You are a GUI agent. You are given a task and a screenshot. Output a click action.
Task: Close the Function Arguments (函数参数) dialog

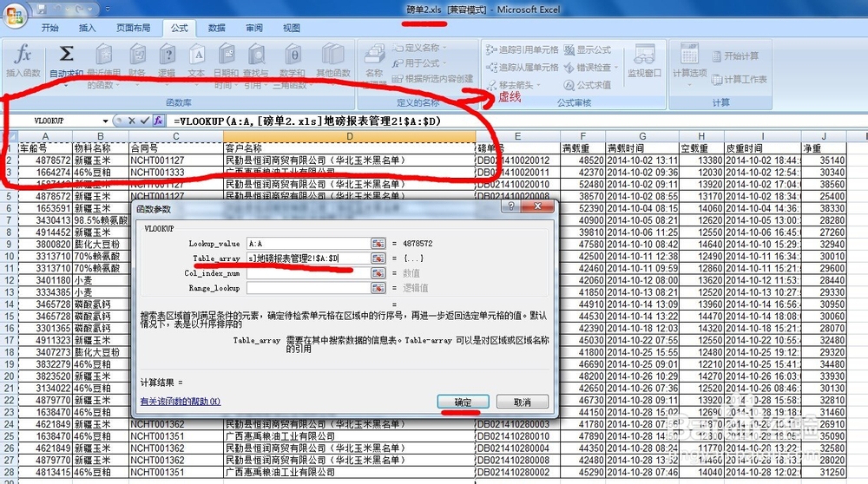[x=537, y=206]
